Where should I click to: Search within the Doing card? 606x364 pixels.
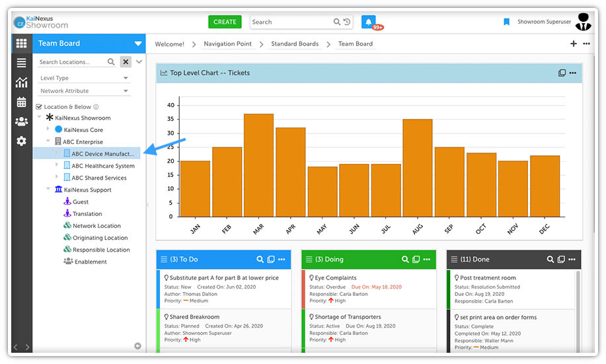click(x=405, y=259)
